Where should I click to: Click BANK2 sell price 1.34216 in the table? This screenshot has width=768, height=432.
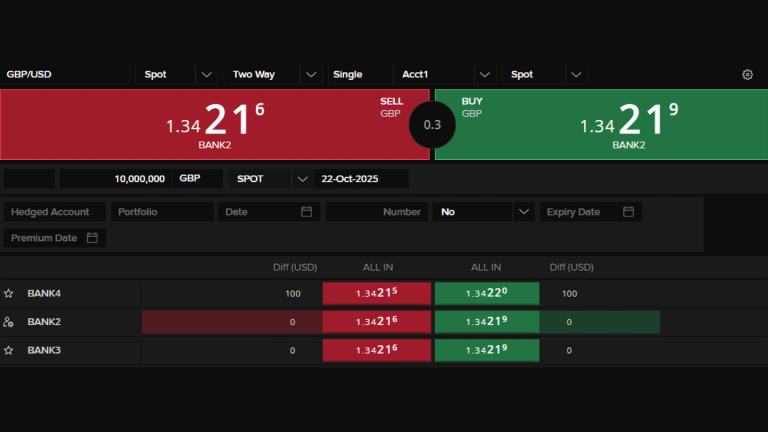pos(377,322)
